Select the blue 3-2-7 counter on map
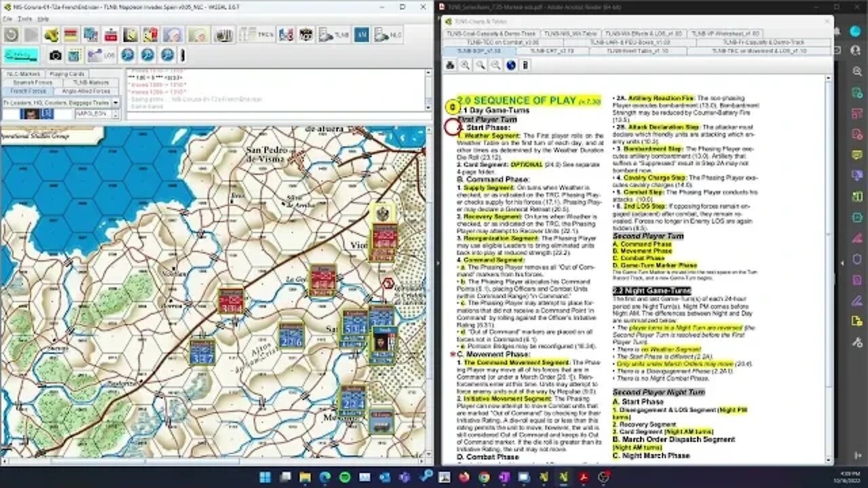The width and height of the screenshot is (868, 488). (x=202, y=352)
